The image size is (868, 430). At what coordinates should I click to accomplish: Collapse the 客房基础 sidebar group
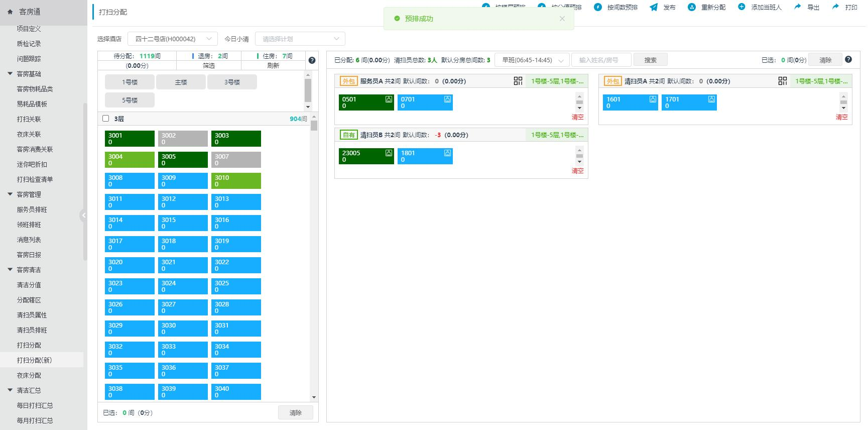point(10,74)
